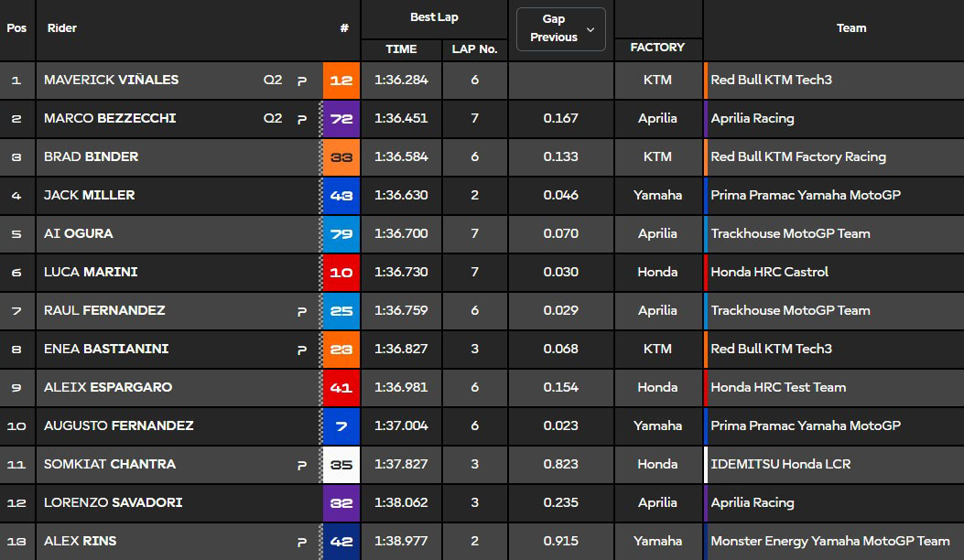Sort by best lap TIME header
The width and height of the screenshot is (964, 560).
tap(401, 49)
